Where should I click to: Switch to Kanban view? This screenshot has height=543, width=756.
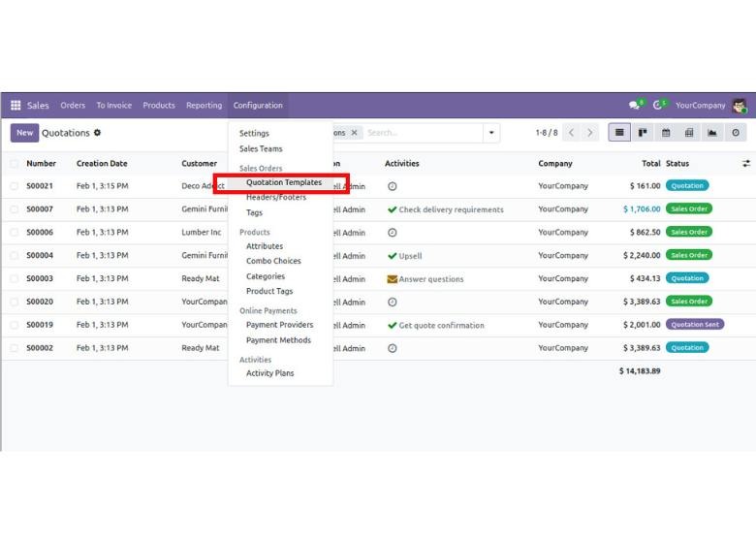coord(643,133)
